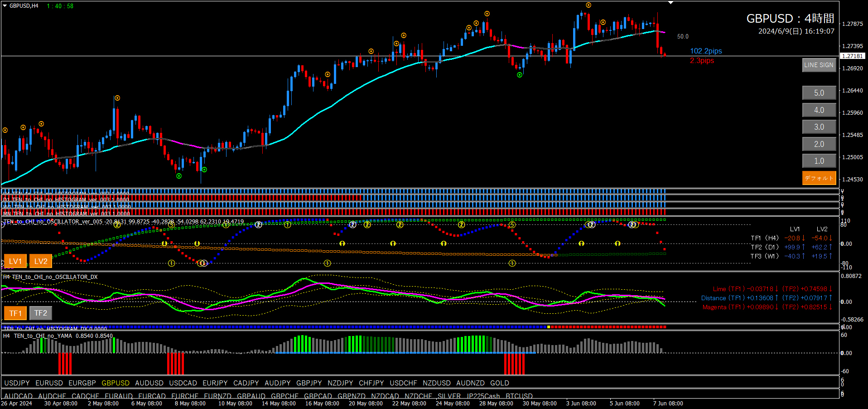Click the Lime (TF1) -0.03718 readout
This screenshot has width=868, height=409.
(746, 289)
